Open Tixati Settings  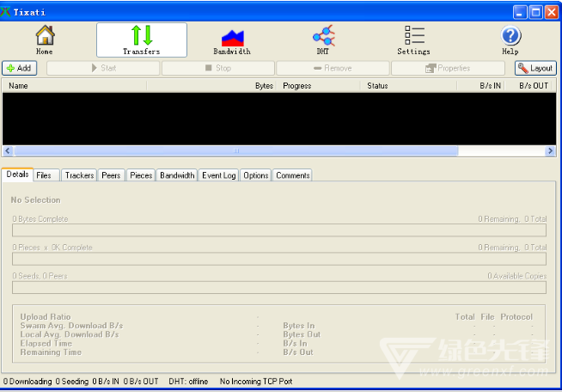click(413, 40)
